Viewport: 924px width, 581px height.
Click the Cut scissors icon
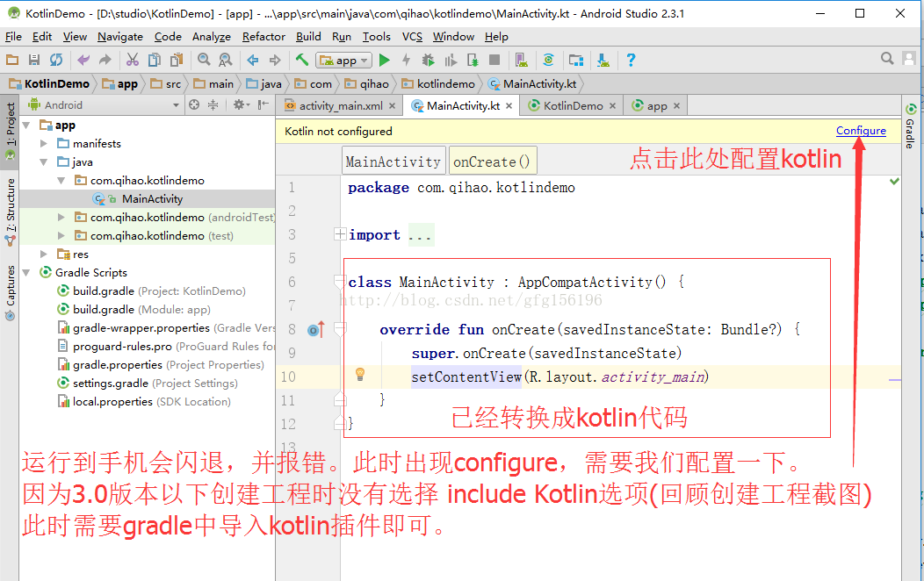click(133, 60)
